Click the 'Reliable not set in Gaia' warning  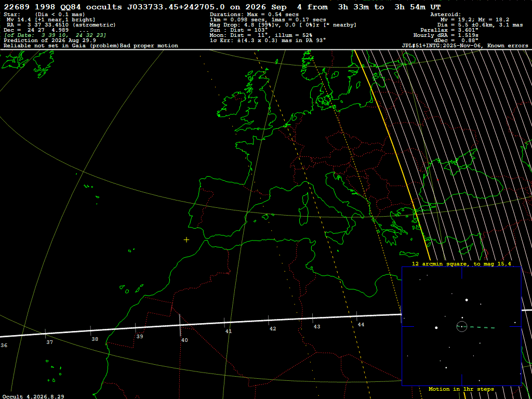[x=91, y=46]
